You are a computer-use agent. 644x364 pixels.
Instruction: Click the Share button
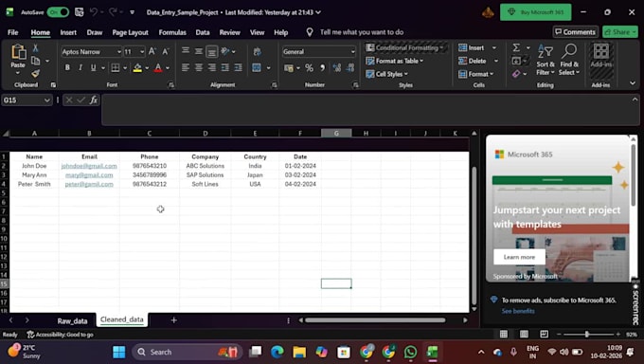[x=619, y=32]
